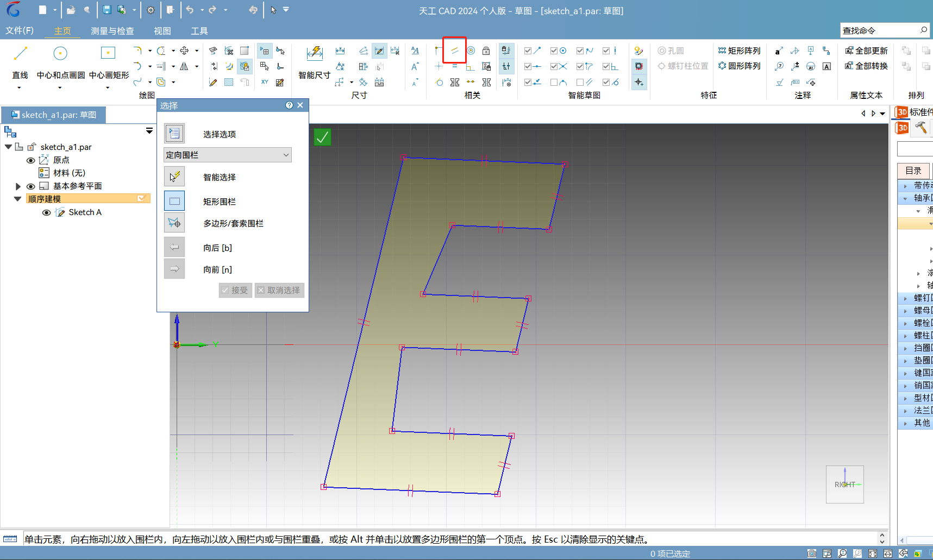Open the 定向围栏 dropdown
Viewport: 933px width, 560px height.
(x=228, y=155)
